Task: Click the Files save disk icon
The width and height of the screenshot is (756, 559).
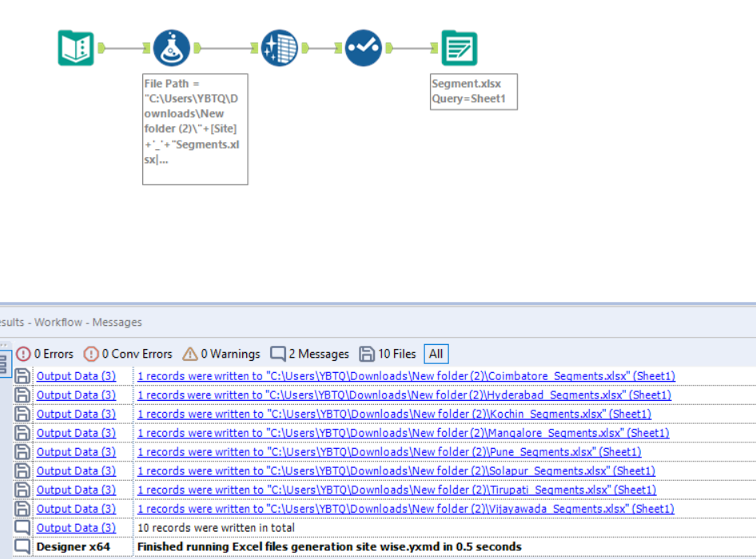Action: point(367,354)
